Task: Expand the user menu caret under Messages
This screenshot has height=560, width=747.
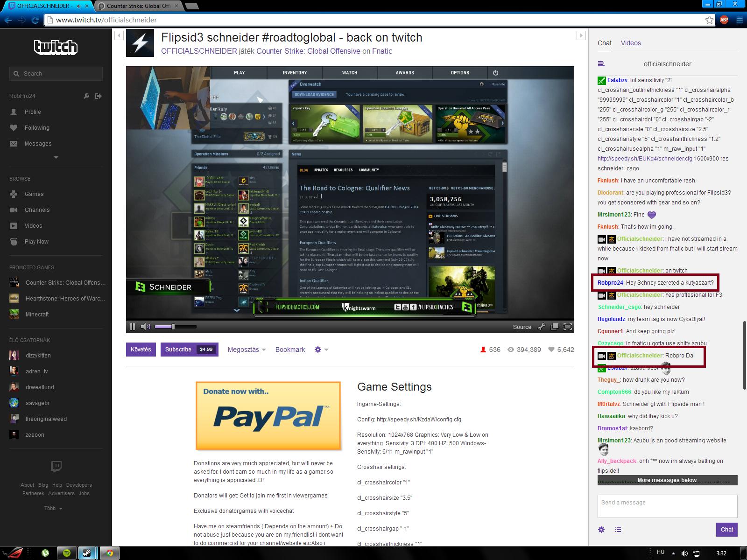Action: point(56,158)
